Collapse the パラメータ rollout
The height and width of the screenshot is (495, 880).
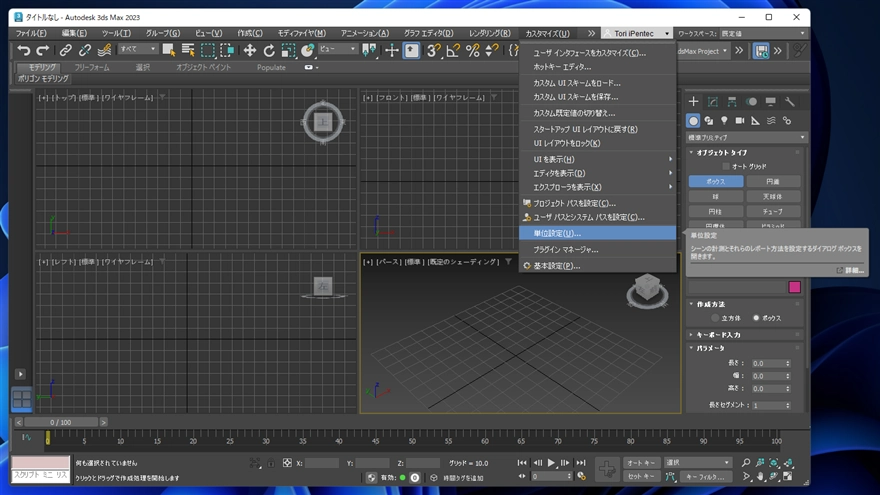(711, 348)
